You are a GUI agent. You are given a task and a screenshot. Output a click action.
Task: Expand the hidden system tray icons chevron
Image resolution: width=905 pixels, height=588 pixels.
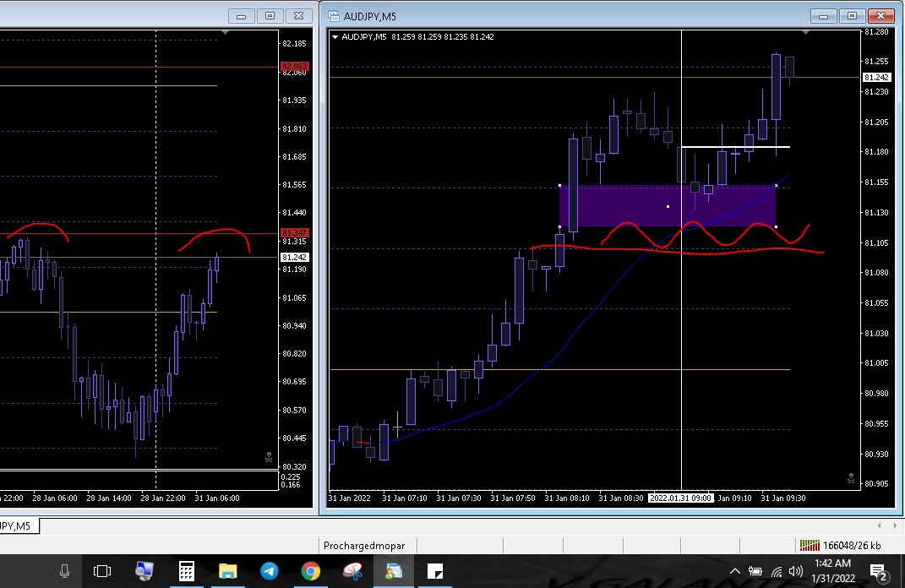(733, 572)
